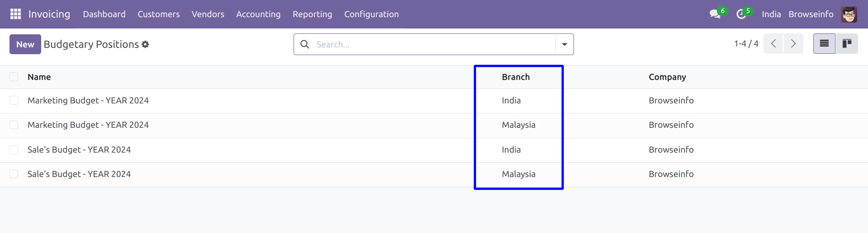Go to the next page arrow
The image size is (868, 233).
click(x=793, y=44)
